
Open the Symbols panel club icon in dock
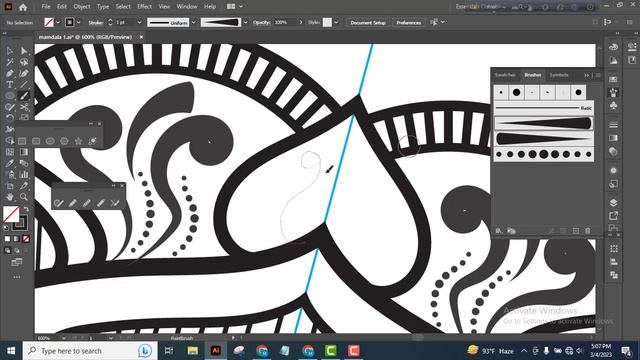click(x=613, y=106)
